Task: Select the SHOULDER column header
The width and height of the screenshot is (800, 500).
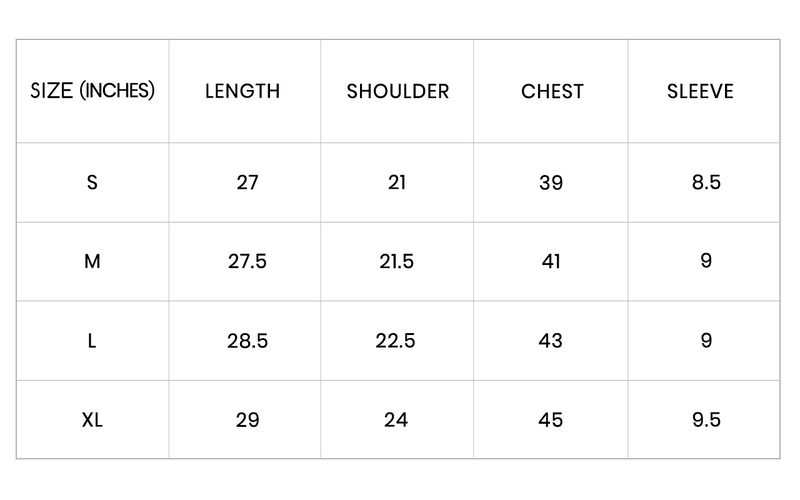Action: point(398,91)
